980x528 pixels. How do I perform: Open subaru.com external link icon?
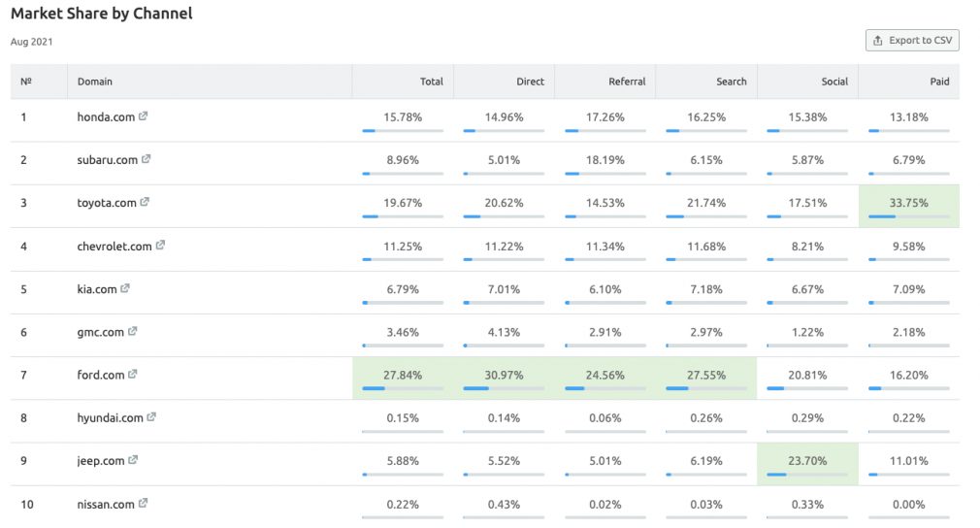pyautogui.click(x=147, y=159)
